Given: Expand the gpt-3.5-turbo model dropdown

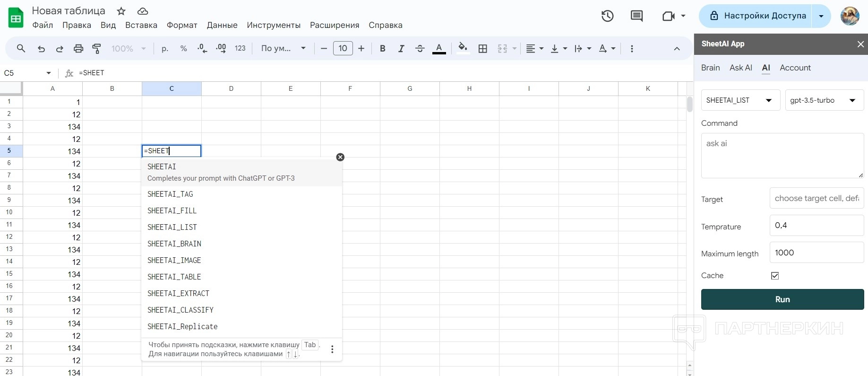Looking at the screenshot, I should tap(824, 100).
